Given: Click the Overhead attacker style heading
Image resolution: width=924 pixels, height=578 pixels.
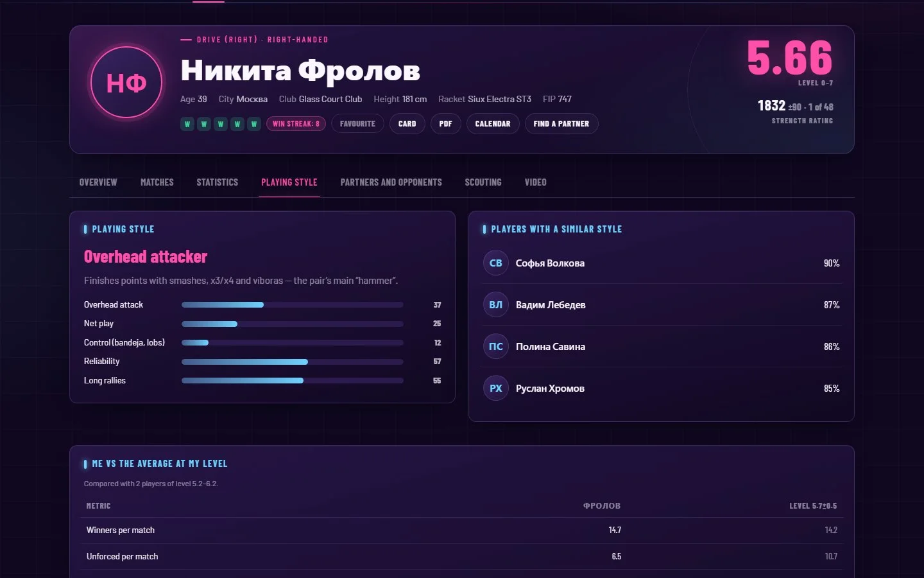Looking at the screenshot, I should pyautogui.click(x=146, y=257).
